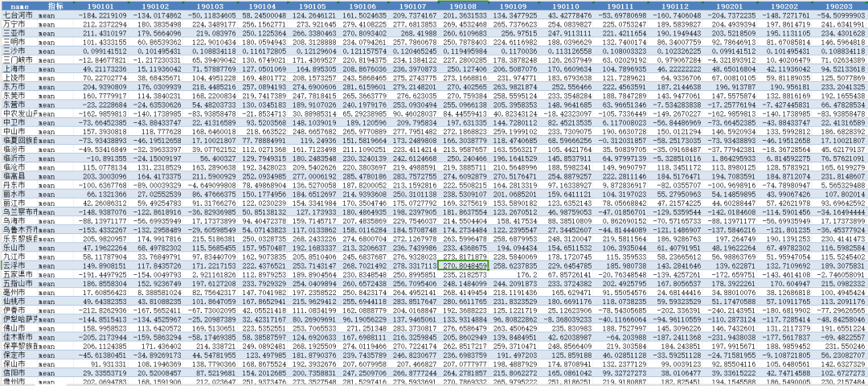
Task: Click the 190108 column header
Action: point(463,5)
